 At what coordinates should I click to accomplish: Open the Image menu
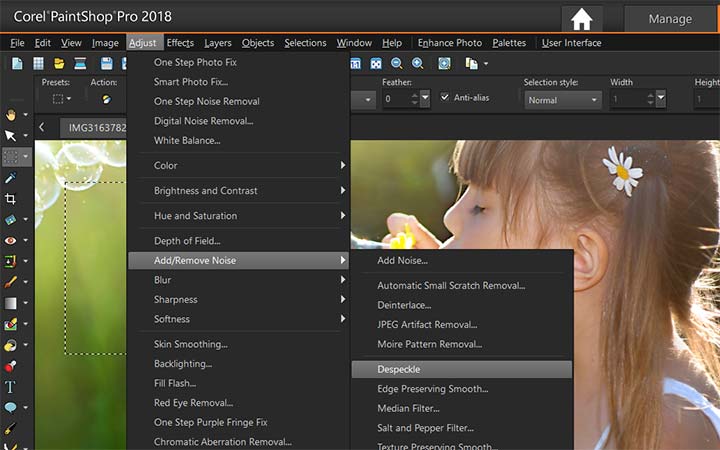pyautogui.click(x=105, y=43)
